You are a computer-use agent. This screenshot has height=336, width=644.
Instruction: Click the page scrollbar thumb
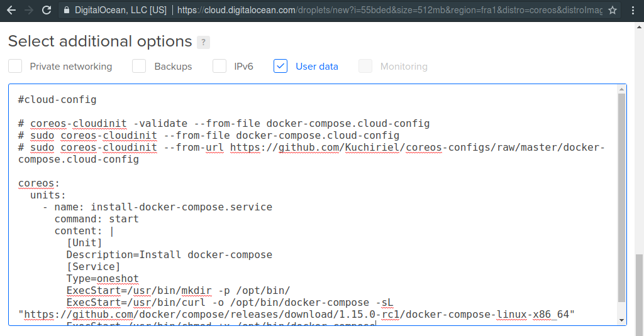[639, 295]
